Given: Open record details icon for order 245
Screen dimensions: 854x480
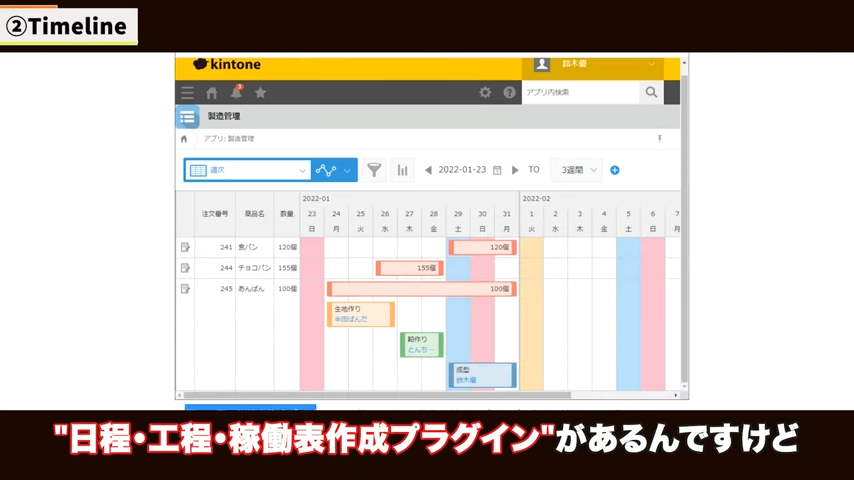Looking at the screenshot, I should 185,289.
